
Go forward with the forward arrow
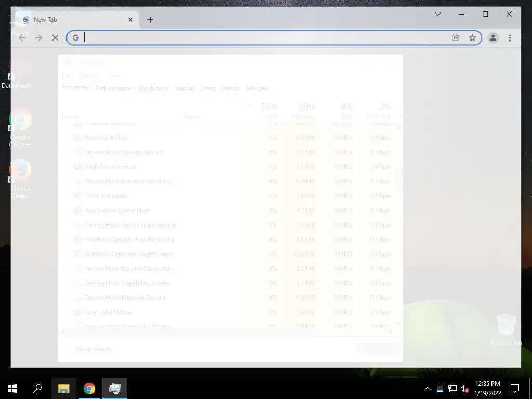pos(38,38)
